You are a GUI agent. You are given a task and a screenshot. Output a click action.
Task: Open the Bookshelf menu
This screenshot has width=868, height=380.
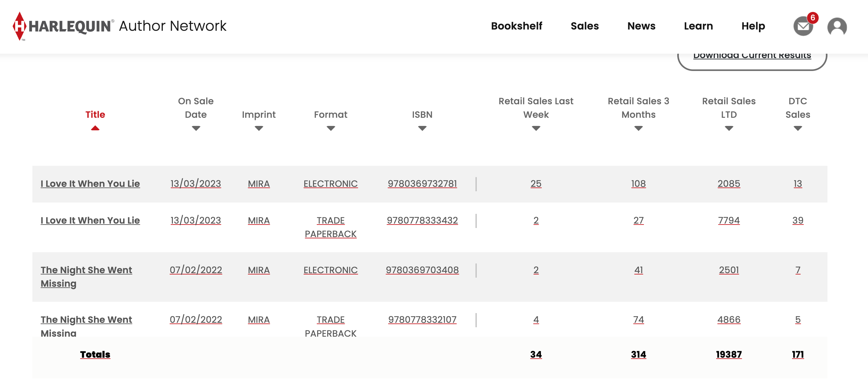(x=516, y=26)
